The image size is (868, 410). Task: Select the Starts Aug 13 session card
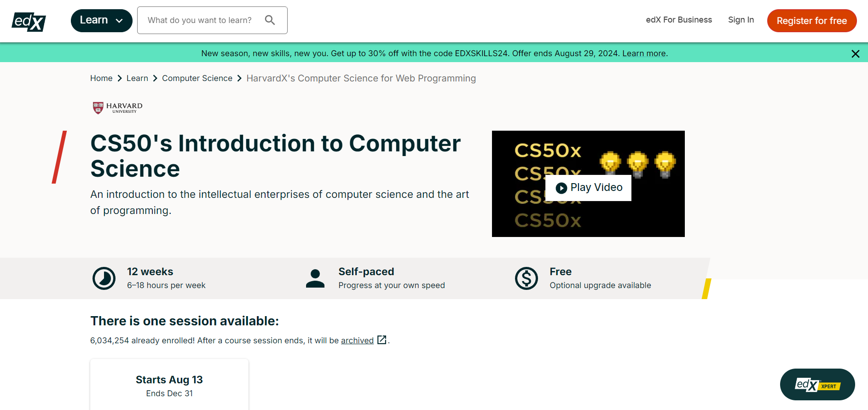coord(169,385)
